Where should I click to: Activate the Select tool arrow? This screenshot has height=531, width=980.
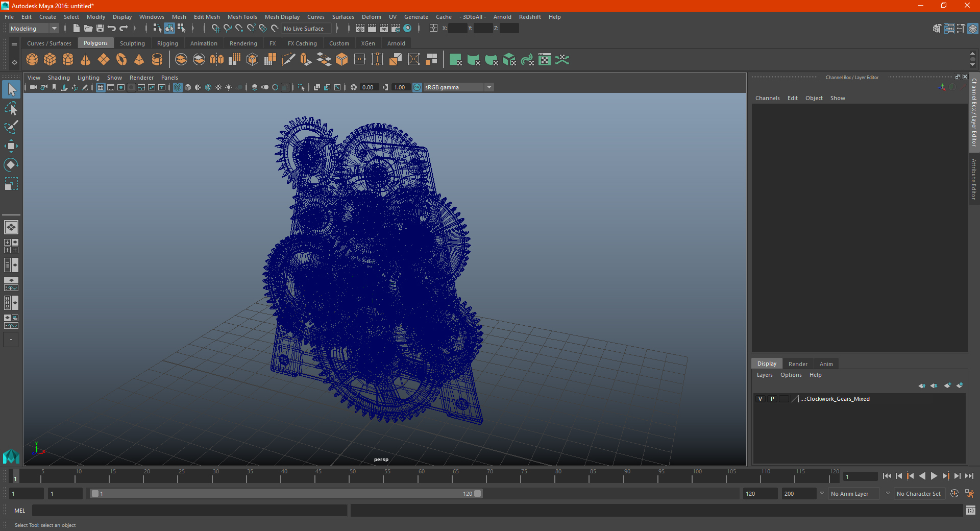pyautogui.click(x=11, y=89)
